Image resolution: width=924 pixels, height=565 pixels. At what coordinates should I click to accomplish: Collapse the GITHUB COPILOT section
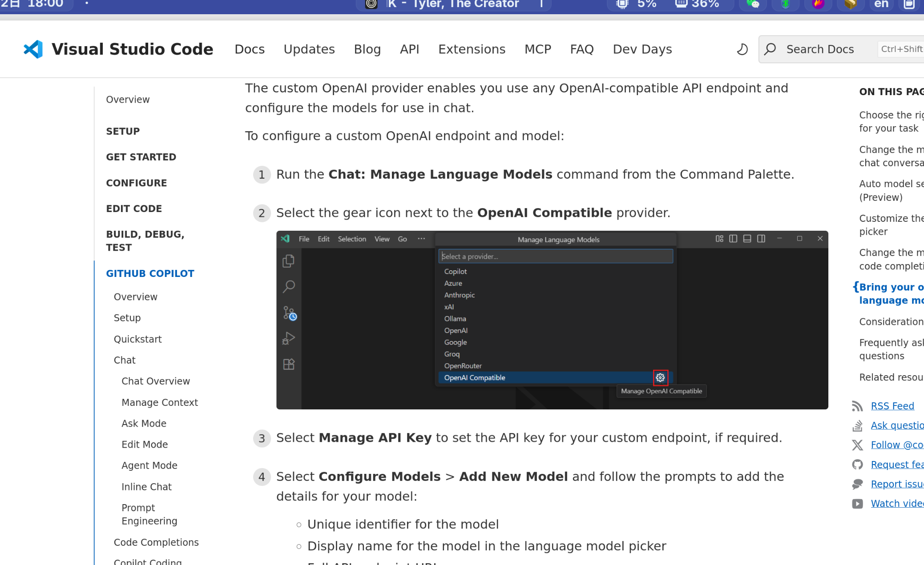click(150, 273)
